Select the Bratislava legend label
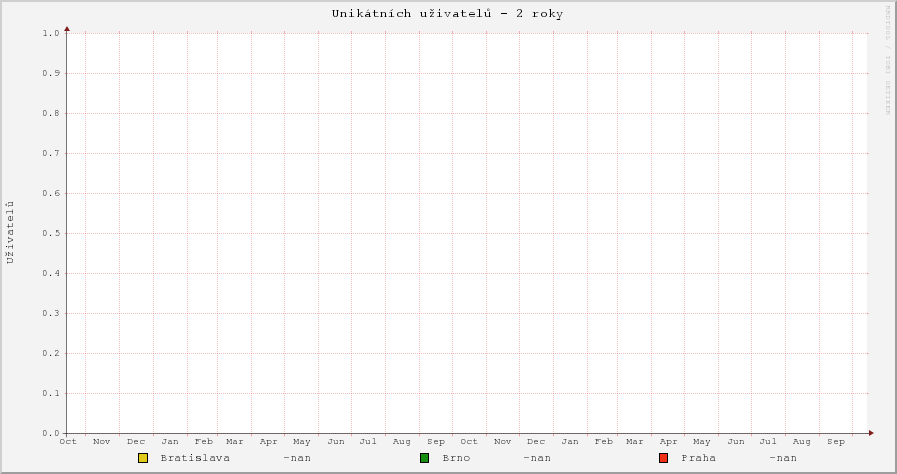The height and width of the screenshot is (474, 897). click(x=195, y=458)
